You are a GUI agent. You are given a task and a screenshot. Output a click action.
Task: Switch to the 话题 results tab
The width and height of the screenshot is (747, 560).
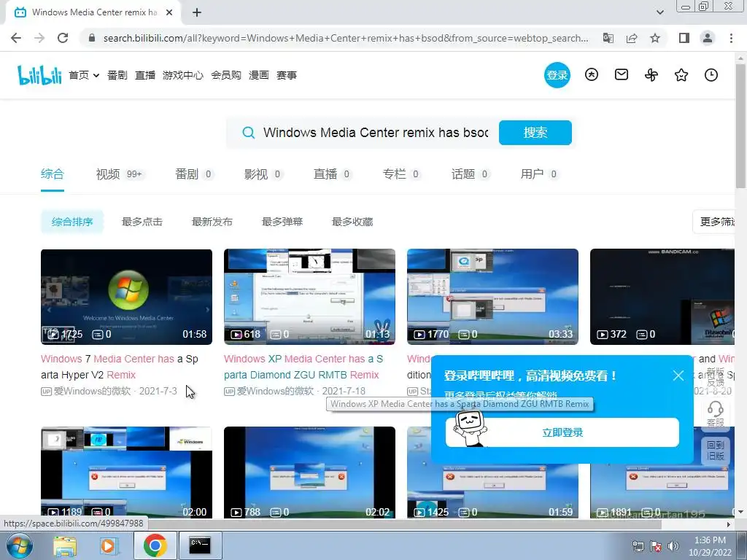coord(471,174)
